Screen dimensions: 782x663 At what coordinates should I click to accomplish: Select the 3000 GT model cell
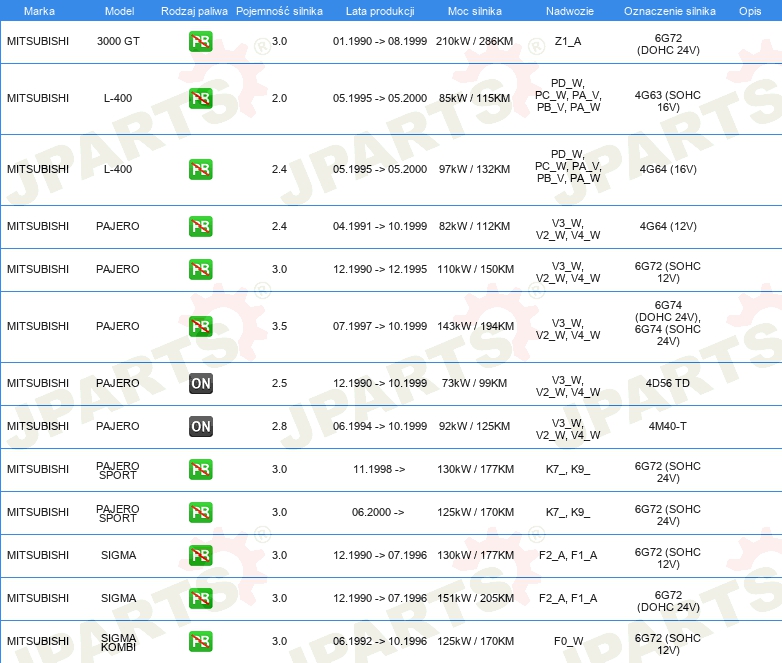[x=118, y=41]
